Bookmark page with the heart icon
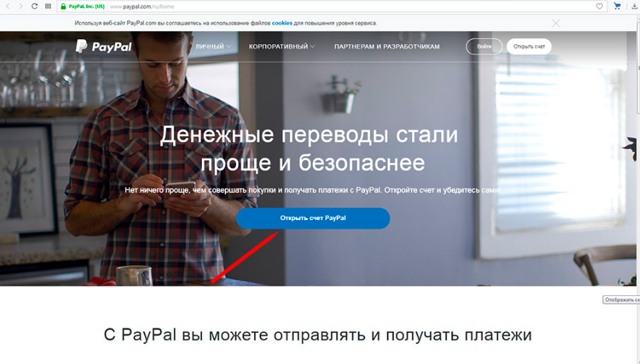 [x=599, y=6]
